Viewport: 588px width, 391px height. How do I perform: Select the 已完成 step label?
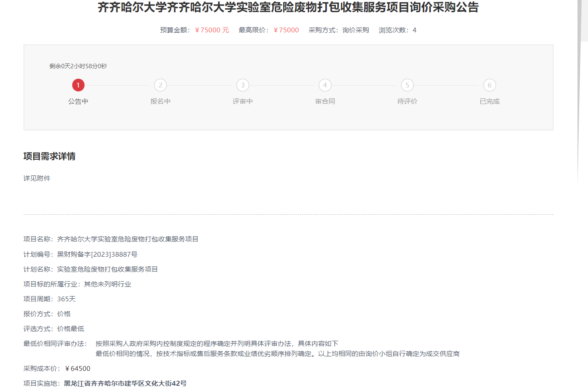tap(489, 101)
